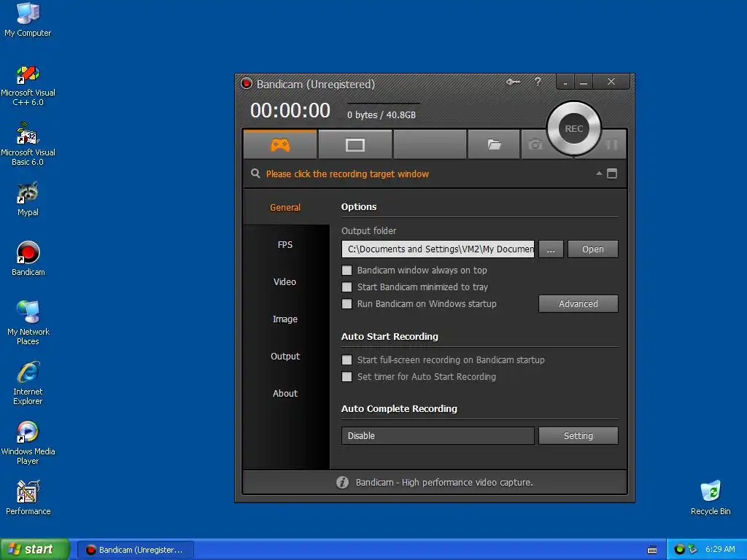This screenshot has height=560, width=747.
Task: Click the magnifier find window icon
Action: (256, 174)
